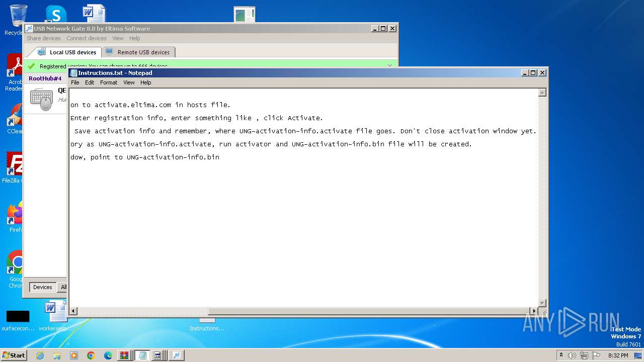Maximize the USB Network Gate window
This screenshot has height=362, width=644.
point(383,29)
